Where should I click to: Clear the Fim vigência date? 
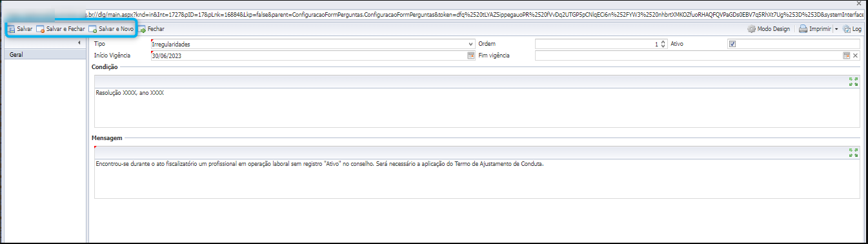point(855,56)
